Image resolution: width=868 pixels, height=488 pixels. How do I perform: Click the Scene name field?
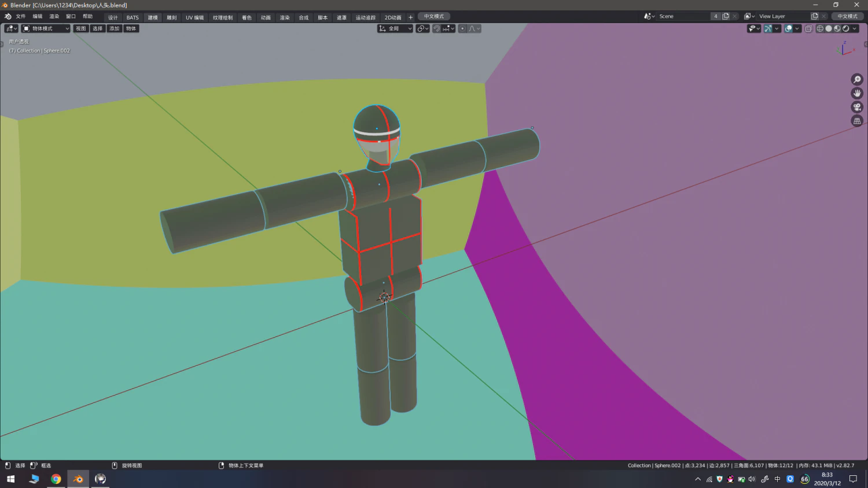coord(684,16)
